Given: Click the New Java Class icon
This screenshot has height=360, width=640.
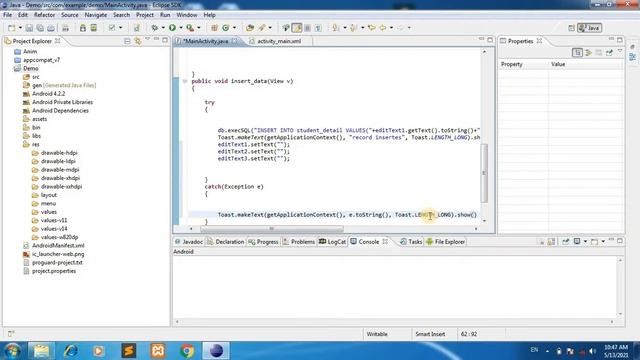Looking at the screenshot, I should (x=226, y=28).
